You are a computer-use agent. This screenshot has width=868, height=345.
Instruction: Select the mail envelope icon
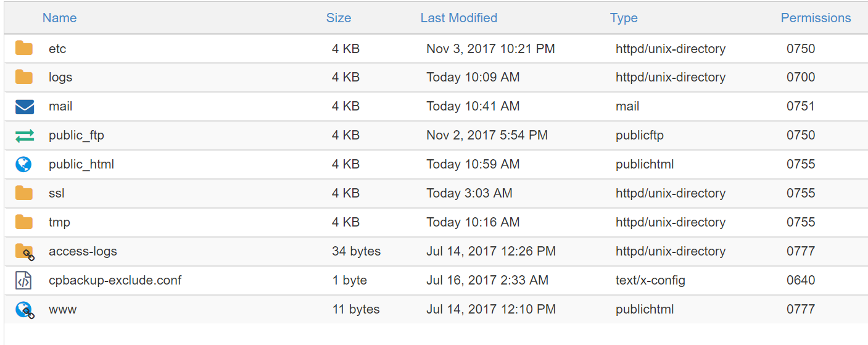pos(24,107)
